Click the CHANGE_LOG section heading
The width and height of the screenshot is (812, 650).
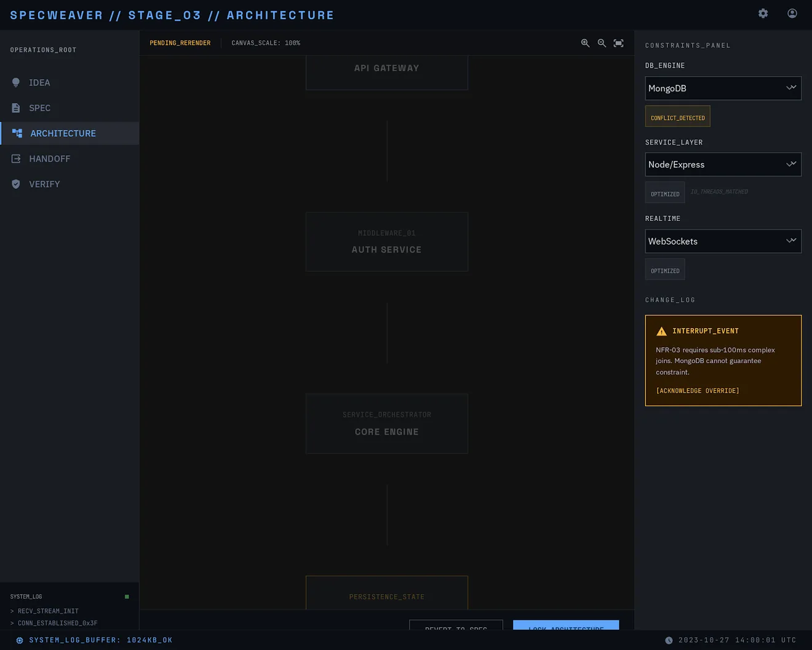671,300
